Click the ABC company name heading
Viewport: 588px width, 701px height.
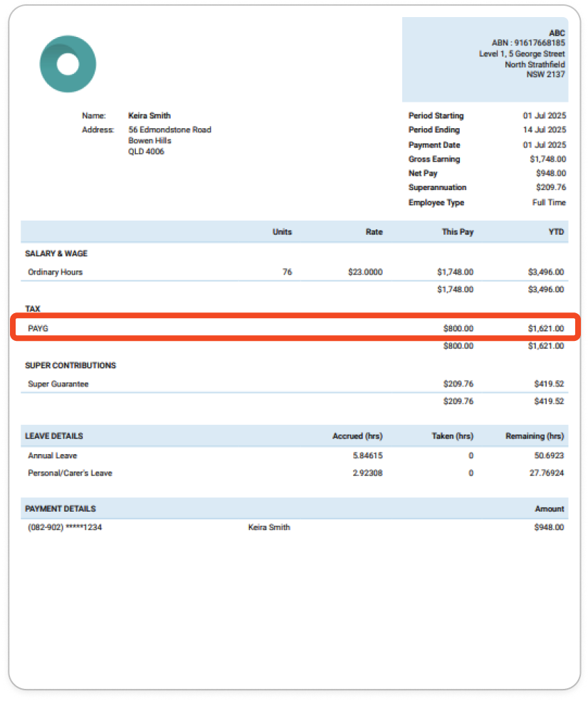(x=557, y=33)
